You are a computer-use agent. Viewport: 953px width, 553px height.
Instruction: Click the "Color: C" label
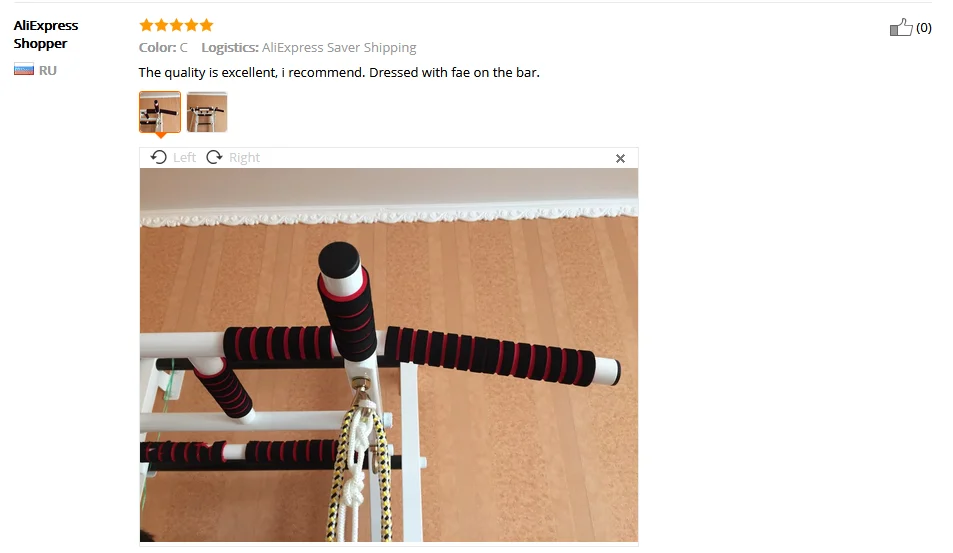[x=163, y=47]
